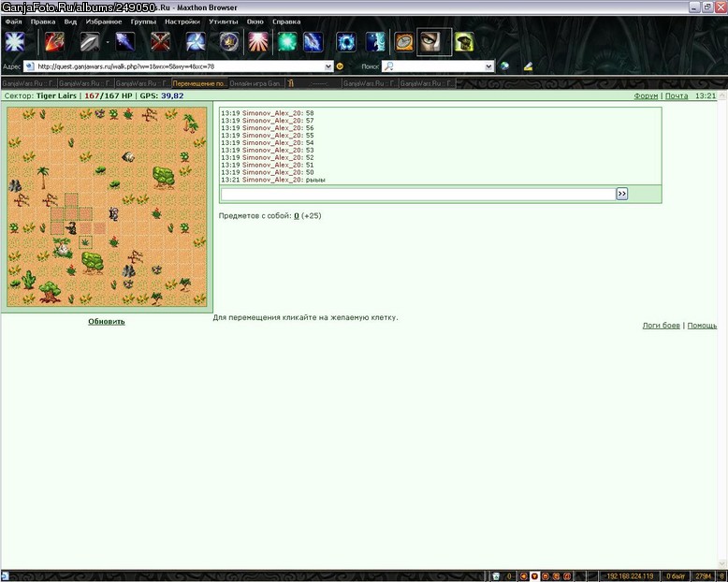
Task: Focus the chat message input field
Action: [x=418, y=194]
